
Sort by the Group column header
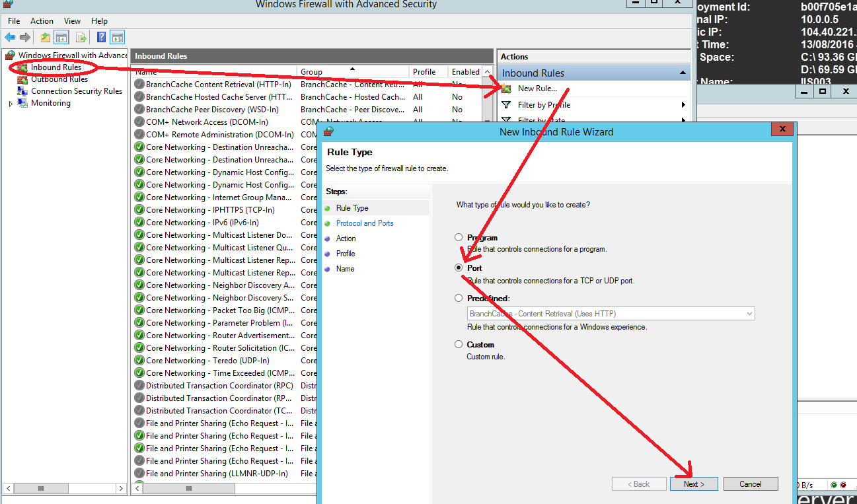353,72
